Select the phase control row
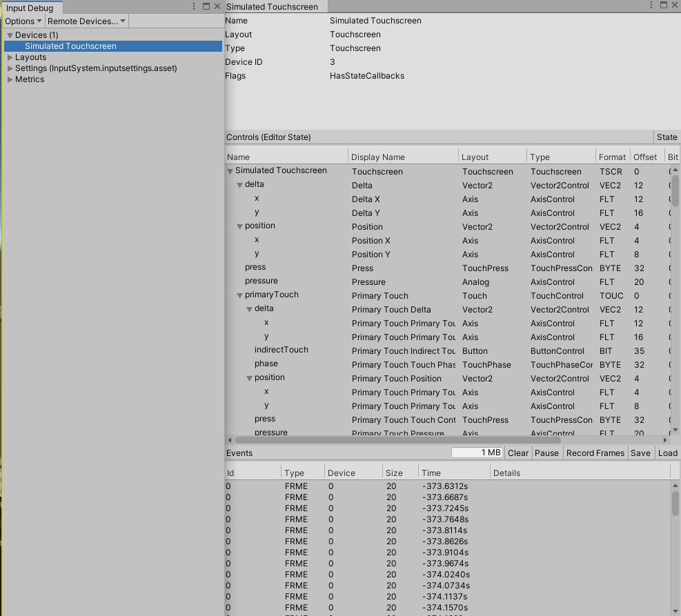681x616 pixels. [x=447, y=365]
